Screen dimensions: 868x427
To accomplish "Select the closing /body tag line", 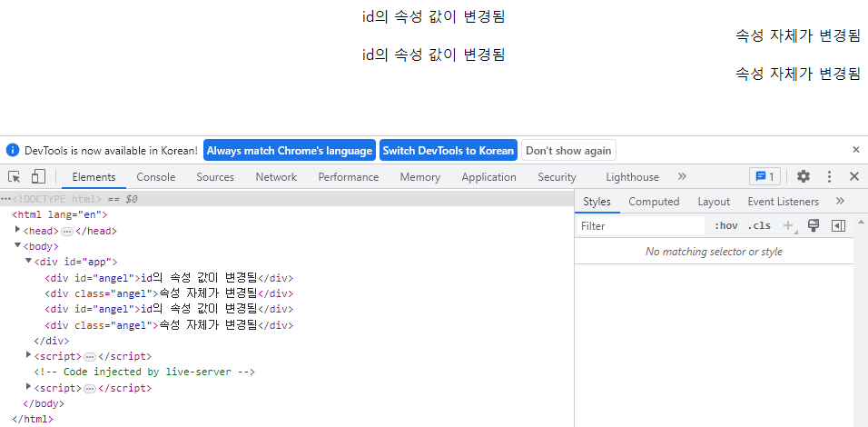I will [44, 403].
